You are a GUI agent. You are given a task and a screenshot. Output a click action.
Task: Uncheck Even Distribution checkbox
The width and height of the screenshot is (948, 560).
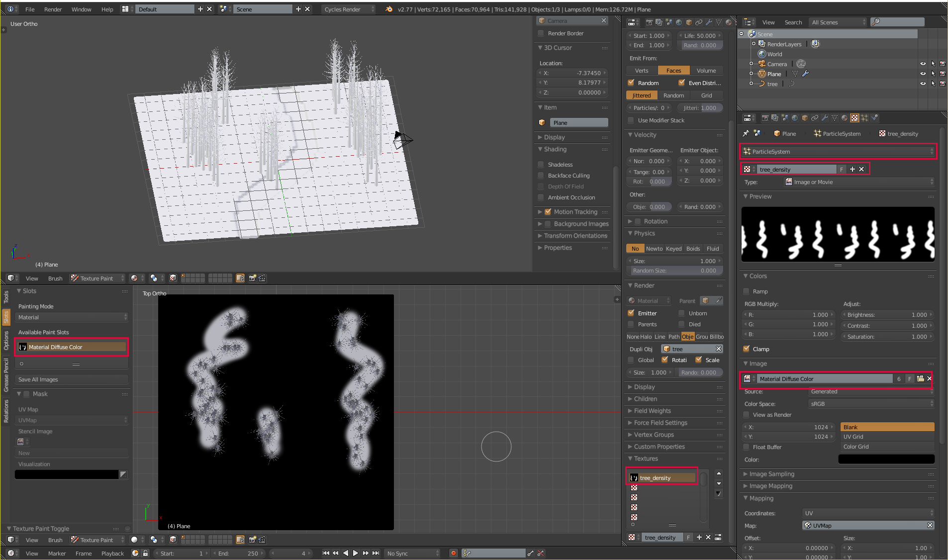682,83
